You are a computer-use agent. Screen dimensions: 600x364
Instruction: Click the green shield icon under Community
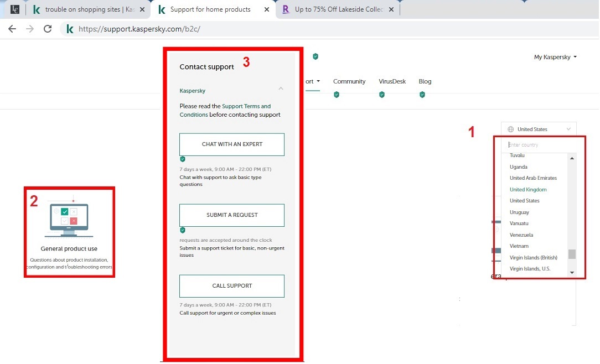[x=337, y=95]
